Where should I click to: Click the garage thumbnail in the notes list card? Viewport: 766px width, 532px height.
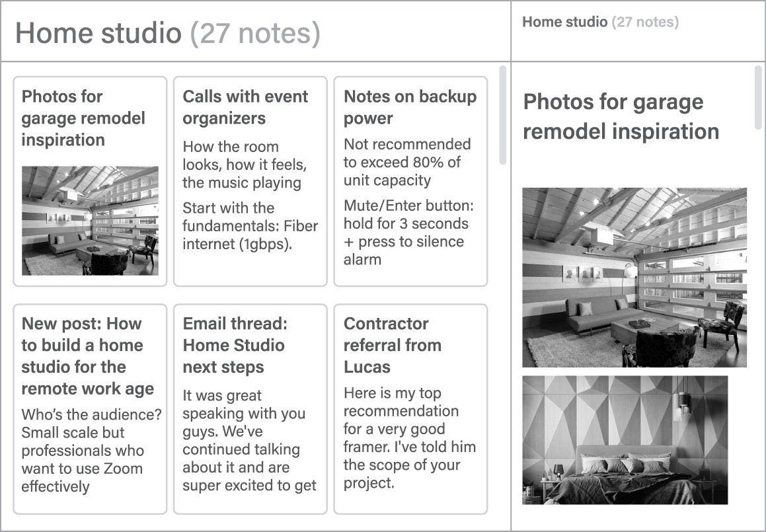pos(90,221)
